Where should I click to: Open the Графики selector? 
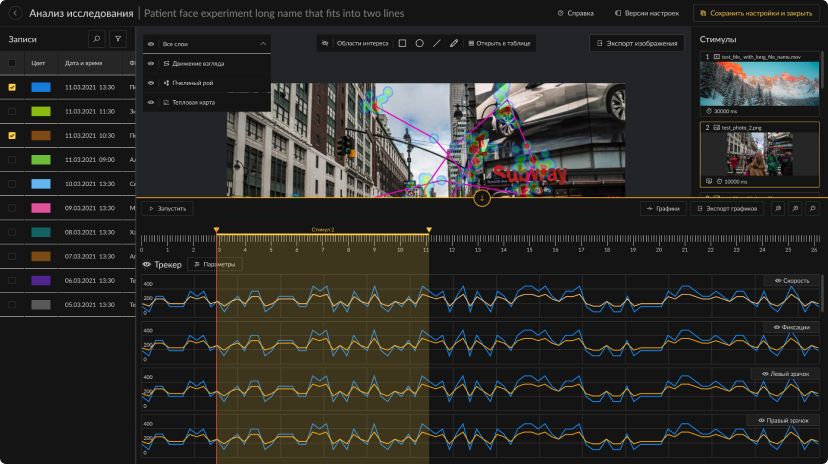pyautogui.click(x=663, y=209)
